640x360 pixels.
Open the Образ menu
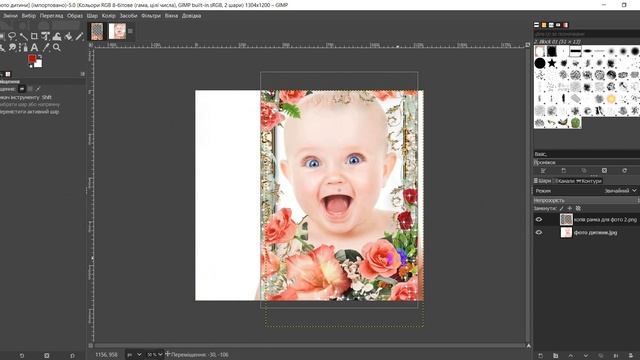75,16
